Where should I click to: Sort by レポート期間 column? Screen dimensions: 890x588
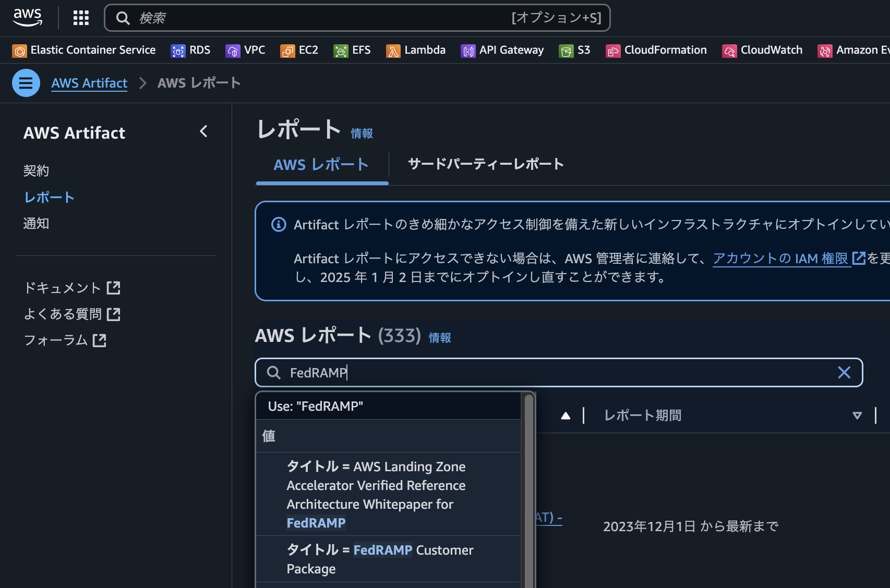click(642, 415)
